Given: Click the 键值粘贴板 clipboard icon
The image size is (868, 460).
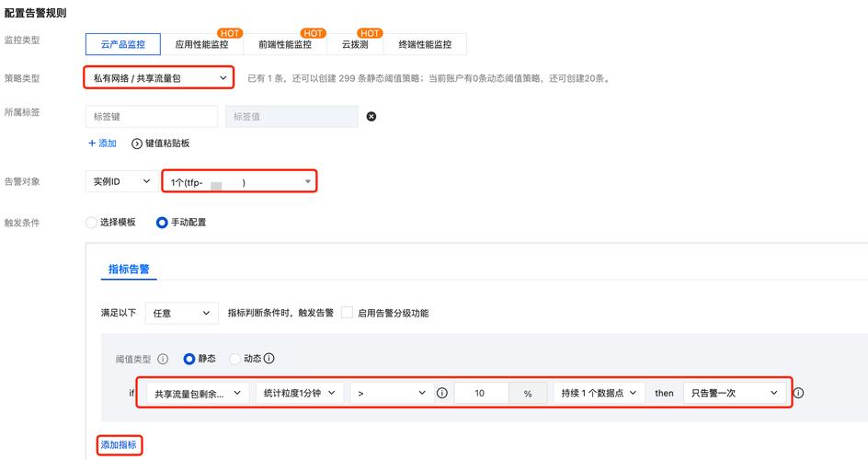Looking at the screenshot, I should coord(138,144).
